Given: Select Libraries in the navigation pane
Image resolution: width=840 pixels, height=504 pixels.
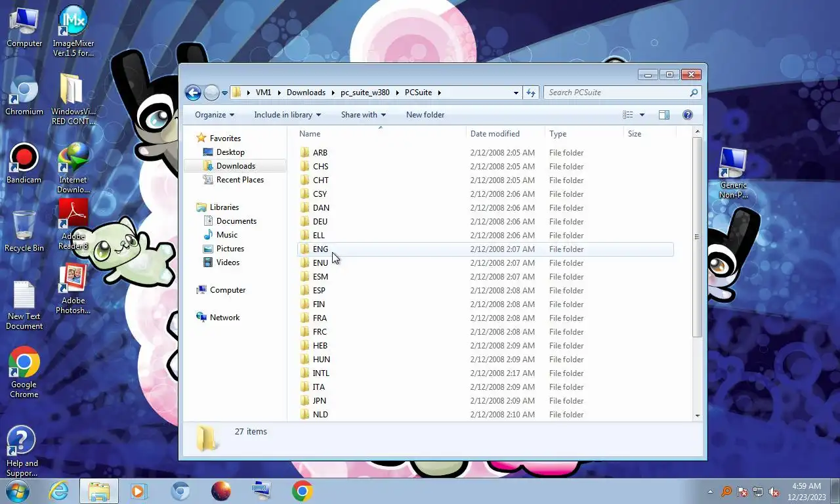Looking at the screenshot, I should coord(224,207).
